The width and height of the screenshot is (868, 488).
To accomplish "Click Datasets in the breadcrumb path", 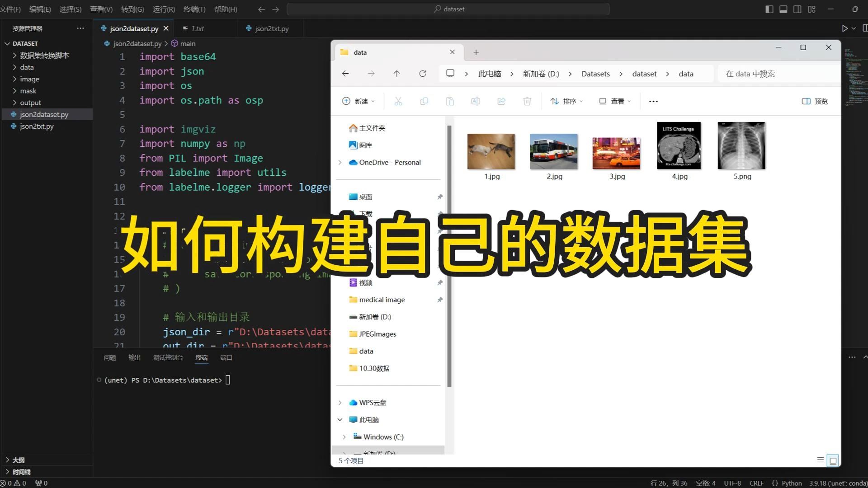I will [x=595, y=74].
